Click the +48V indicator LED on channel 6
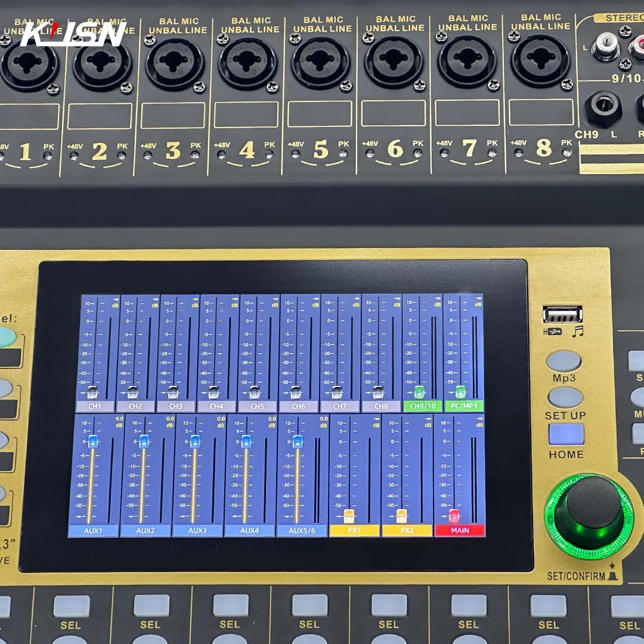 pyautogui.click(x=370, y=154)
